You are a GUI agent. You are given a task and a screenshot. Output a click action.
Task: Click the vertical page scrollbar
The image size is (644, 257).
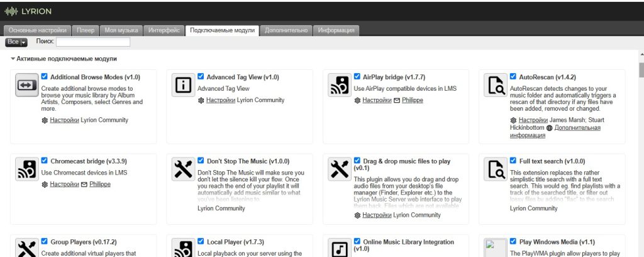[x=640, y=157]
